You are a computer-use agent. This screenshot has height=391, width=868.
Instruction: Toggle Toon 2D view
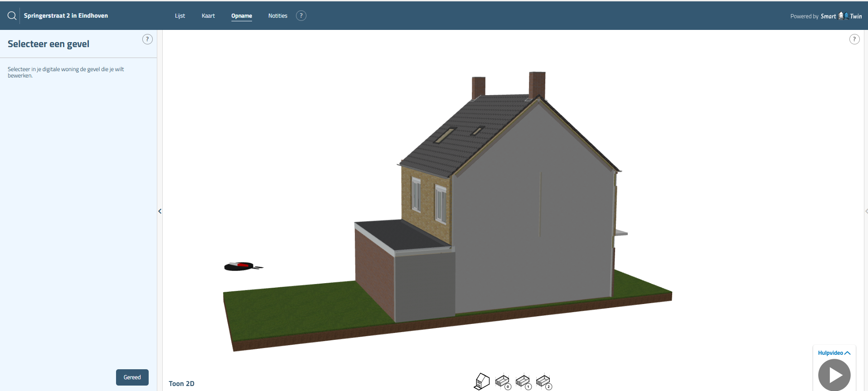click(x=181, y=384)
